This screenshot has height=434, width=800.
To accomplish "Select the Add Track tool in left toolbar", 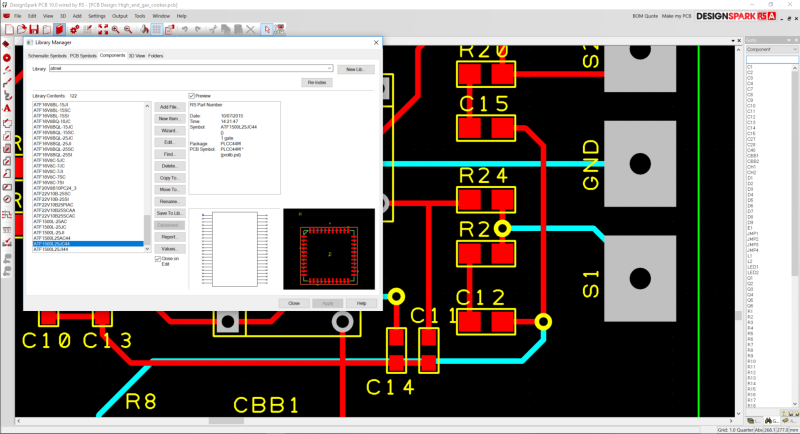I will pos(7,83).
